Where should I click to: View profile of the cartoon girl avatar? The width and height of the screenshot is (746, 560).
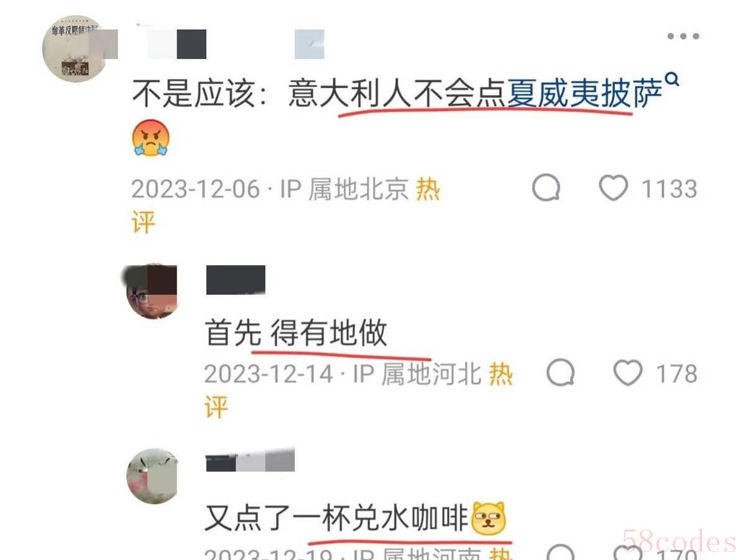[152, 291]
